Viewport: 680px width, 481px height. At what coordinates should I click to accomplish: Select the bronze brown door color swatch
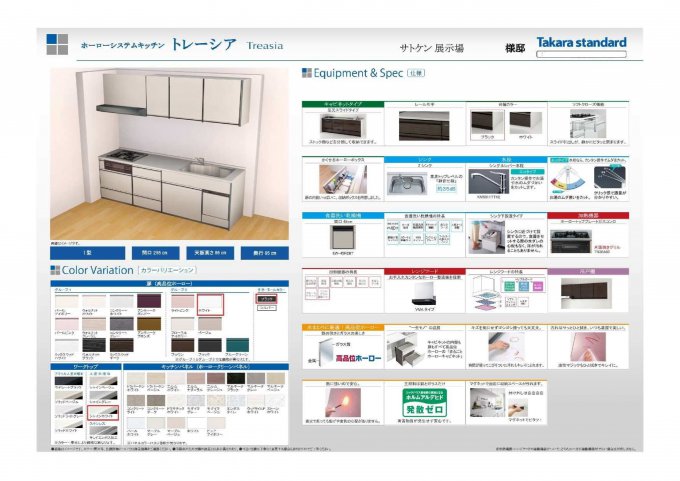click(149, 324)
